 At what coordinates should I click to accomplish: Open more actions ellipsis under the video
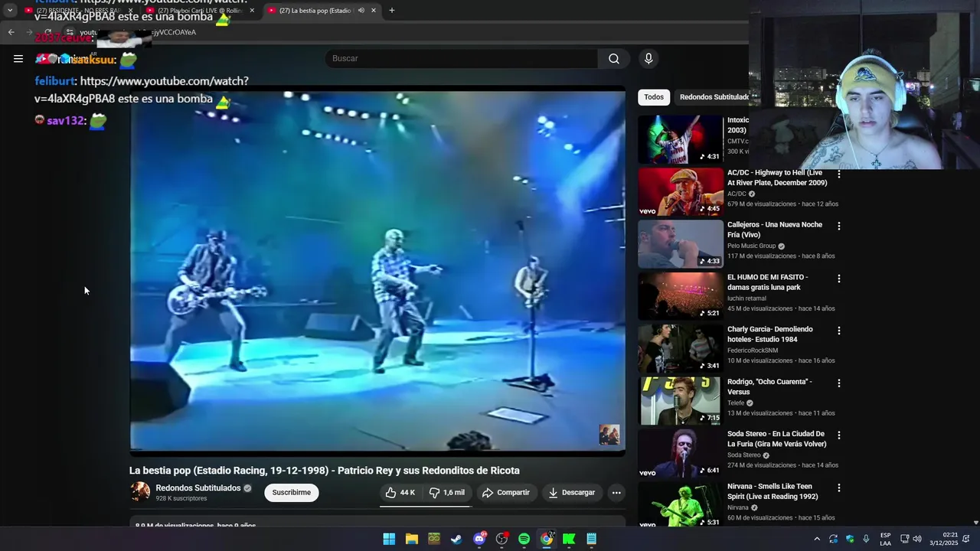click(x=616, y=493)
